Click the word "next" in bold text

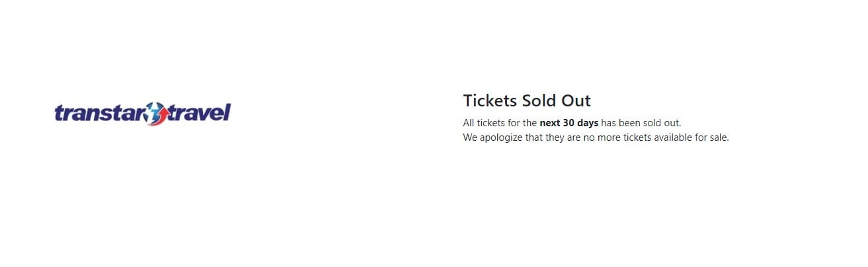pyautogui.click(x=550, y=123)
